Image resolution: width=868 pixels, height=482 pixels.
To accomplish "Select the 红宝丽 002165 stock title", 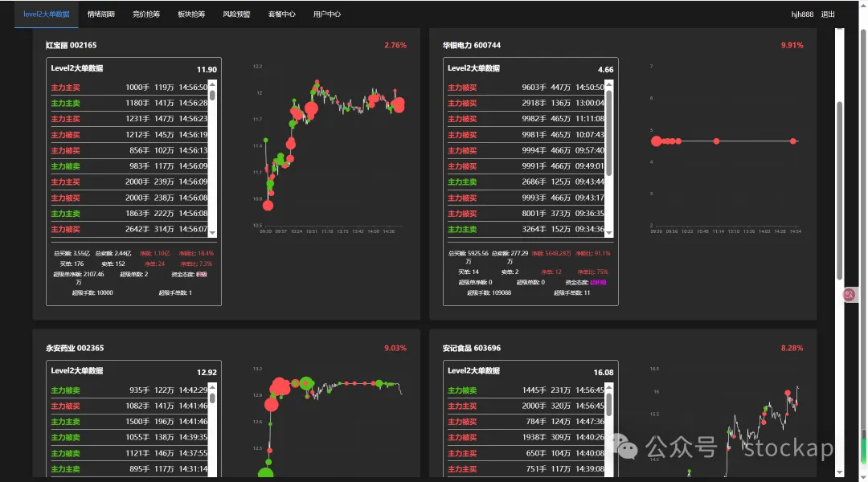I will pos(71,45).
